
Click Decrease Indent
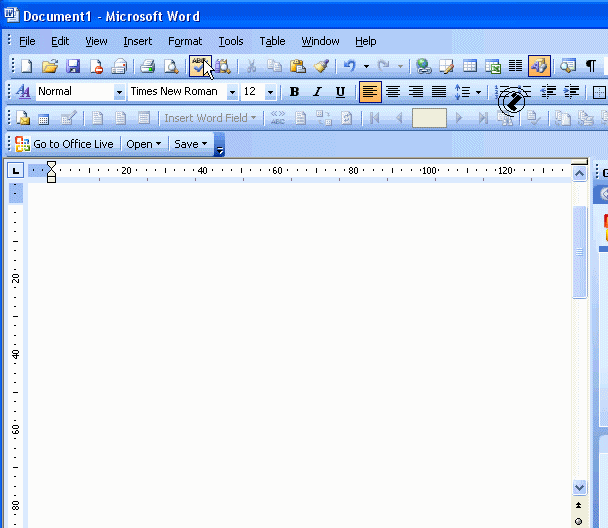tap(548, 92)
